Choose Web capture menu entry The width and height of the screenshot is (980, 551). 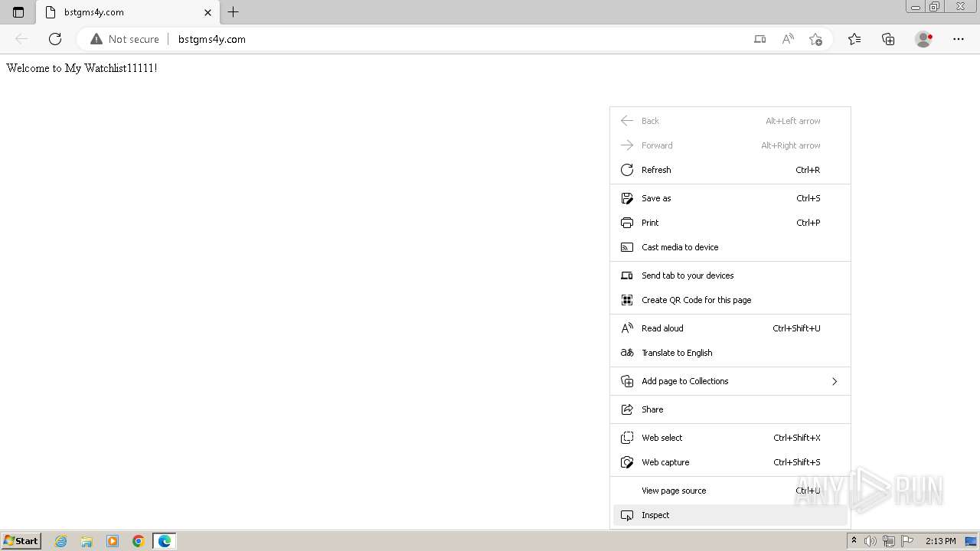tap(730, 462)
